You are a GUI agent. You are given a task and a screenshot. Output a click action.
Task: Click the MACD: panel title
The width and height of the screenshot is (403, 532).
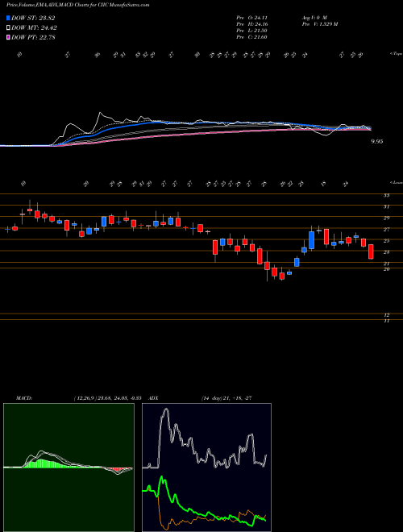(23, 398)
